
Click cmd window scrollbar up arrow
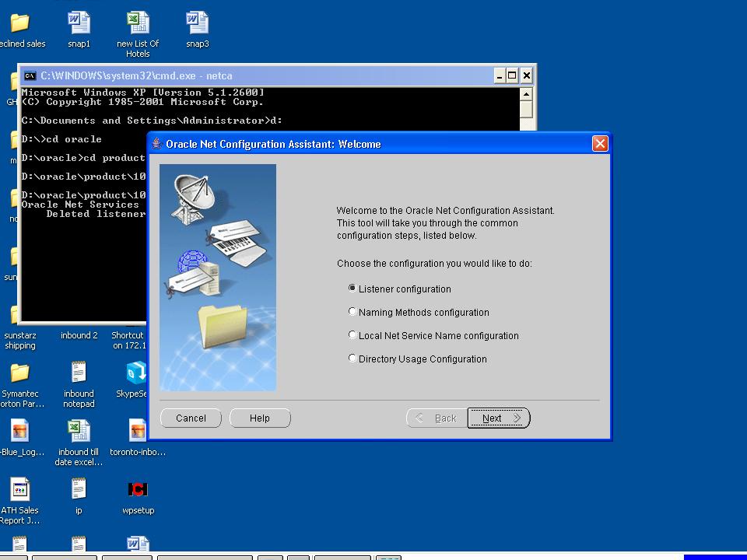[526, 94]
